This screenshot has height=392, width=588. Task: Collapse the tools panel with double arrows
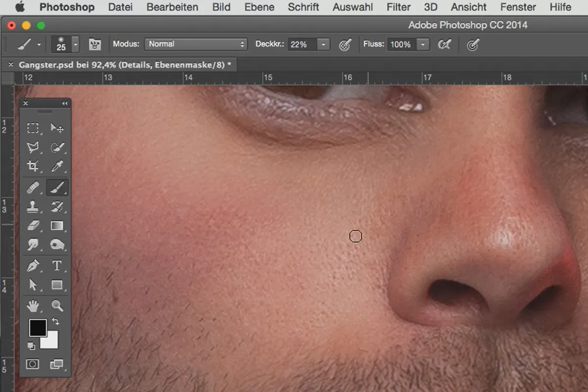click(x=64, y=103)
